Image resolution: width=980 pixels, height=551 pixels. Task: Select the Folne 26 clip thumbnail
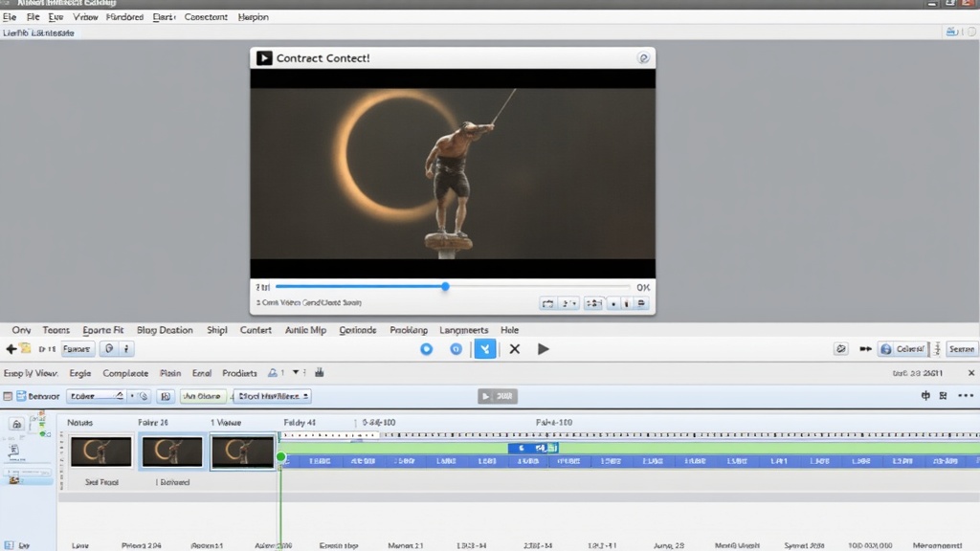click(x=172, y=452)
